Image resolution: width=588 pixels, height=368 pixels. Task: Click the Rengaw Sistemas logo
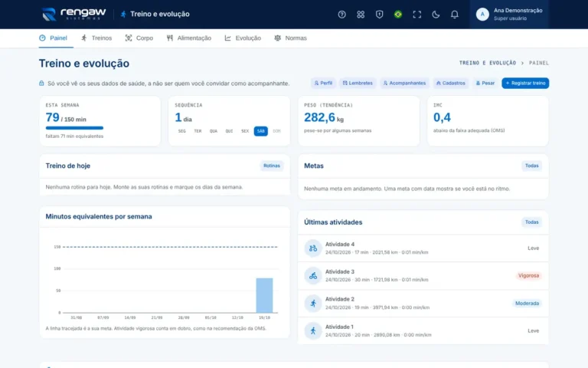[73, 15]
